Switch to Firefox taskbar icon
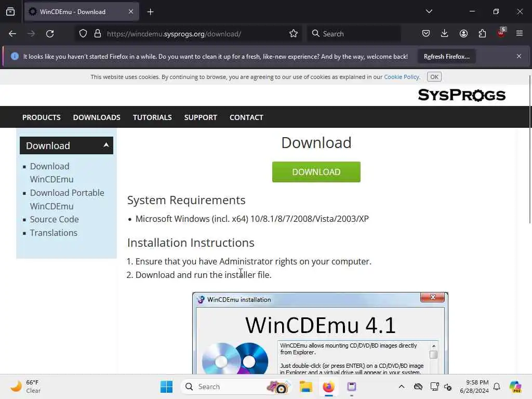Screen dimensions: 532x399 click(328, 387)
